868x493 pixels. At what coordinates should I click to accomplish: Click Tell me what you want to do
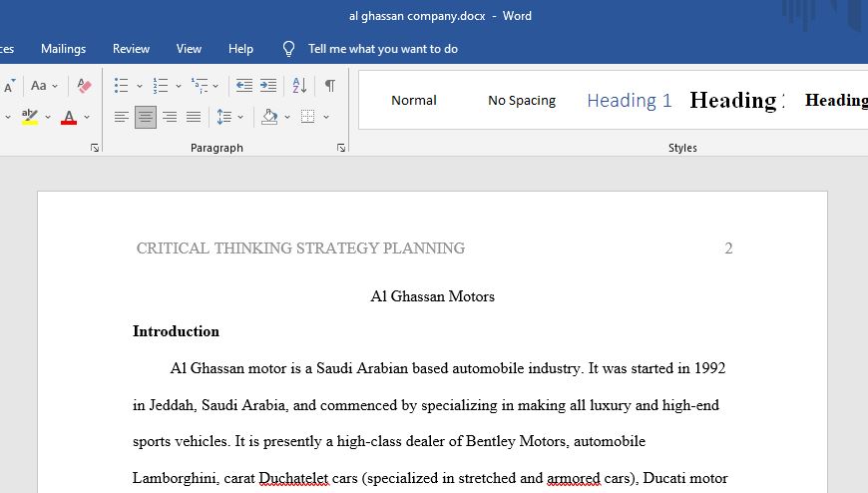(383, 49)
